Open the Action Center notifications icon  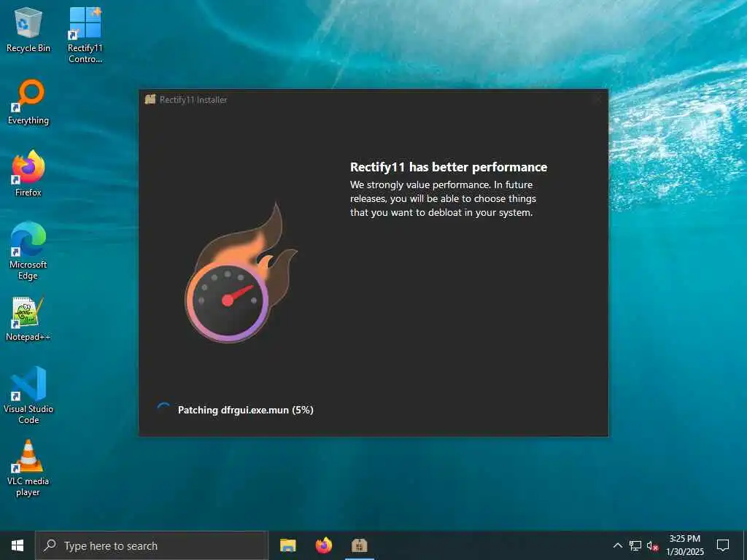pos(723,545)
